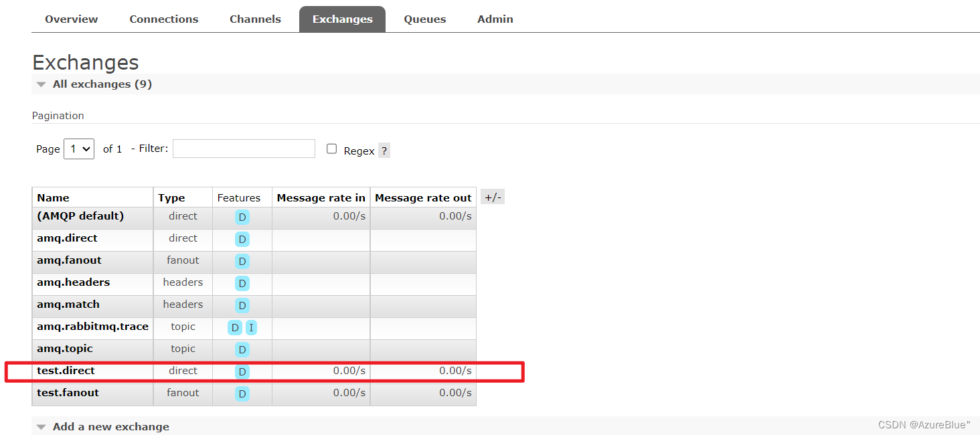Open the test.fanout exchange

pos(68,392)
